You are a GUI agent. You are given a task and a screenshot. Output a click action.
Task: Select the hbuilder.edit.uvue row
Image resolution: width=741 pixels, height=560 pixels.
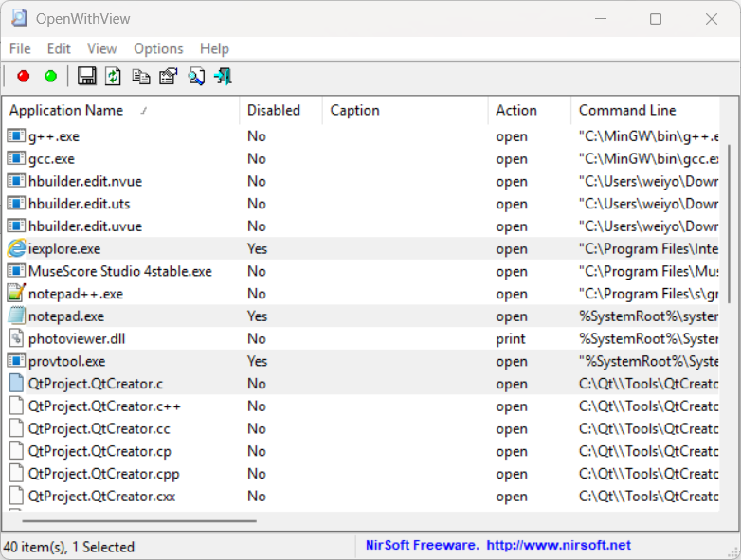[x=363, y=226]
